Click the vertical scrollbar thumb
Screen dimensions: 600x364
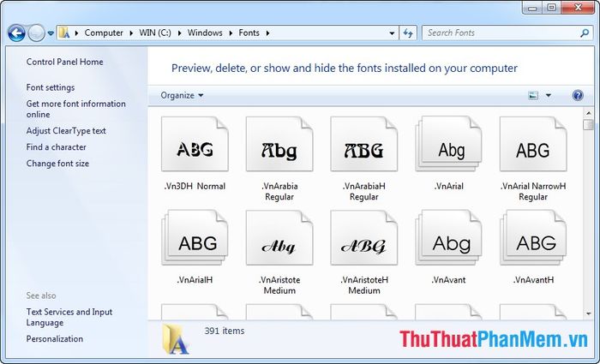[589, 125]
